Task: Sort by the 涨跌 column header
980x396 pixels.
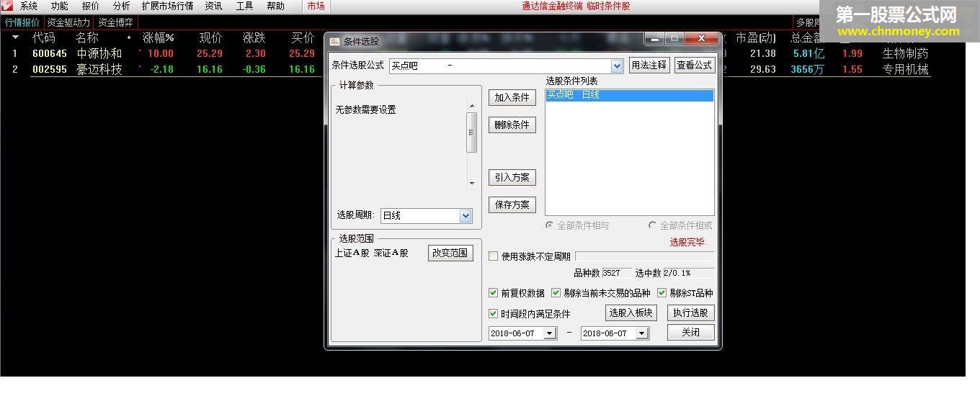Action: (254, 37)
